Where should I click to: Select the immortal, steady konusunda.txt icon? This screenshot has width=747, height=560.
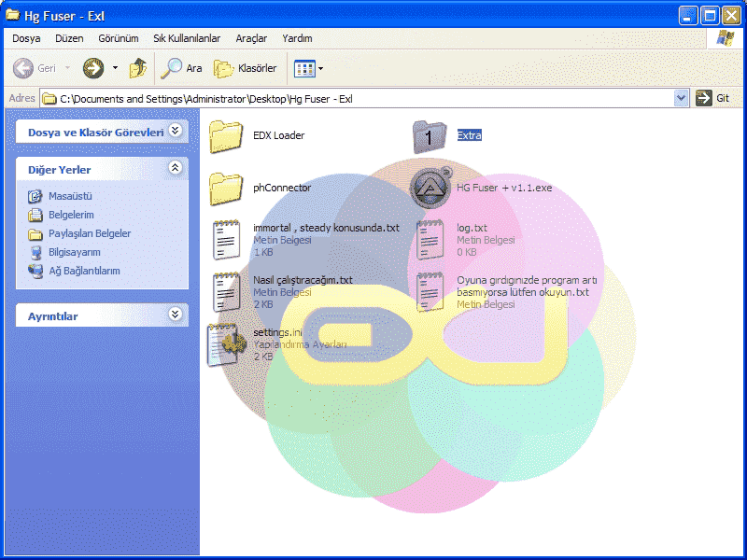pyautogui.click(x=226, y=240)
